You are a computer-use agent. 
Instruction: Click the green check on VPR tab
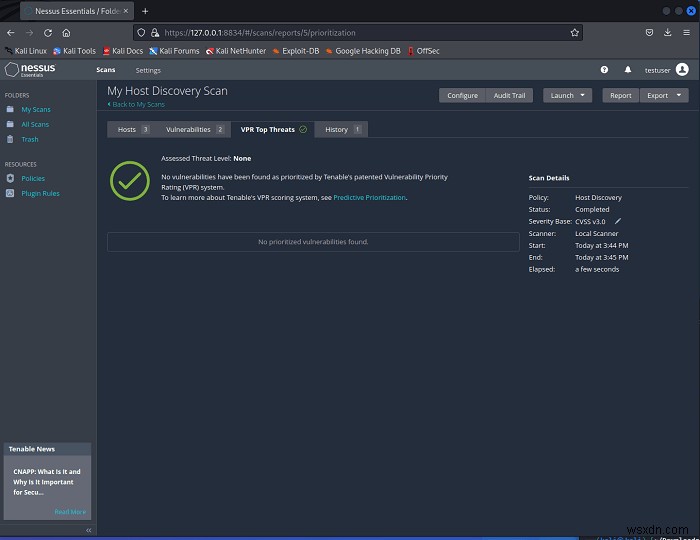[303, 129]
